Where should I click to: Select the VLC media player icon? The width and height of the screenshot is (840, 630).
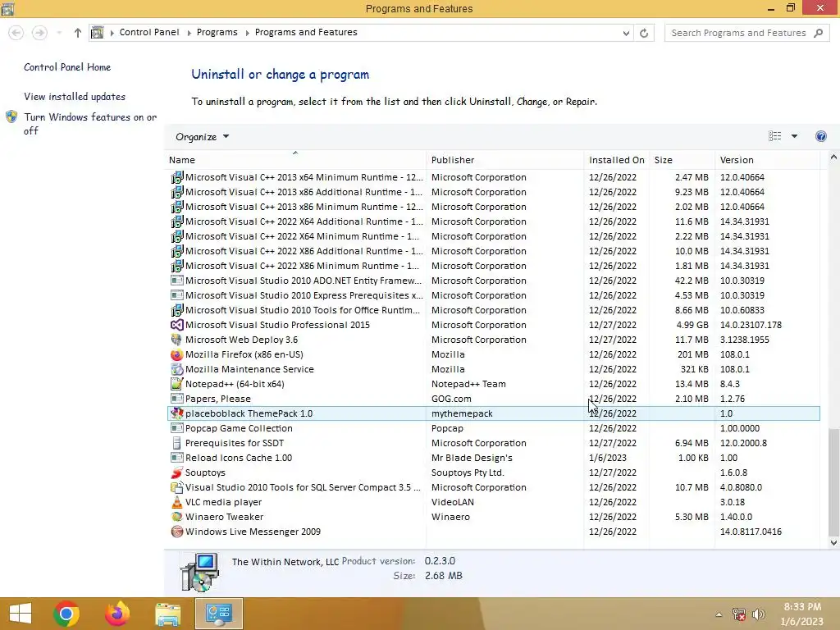[x=177, y=502]
